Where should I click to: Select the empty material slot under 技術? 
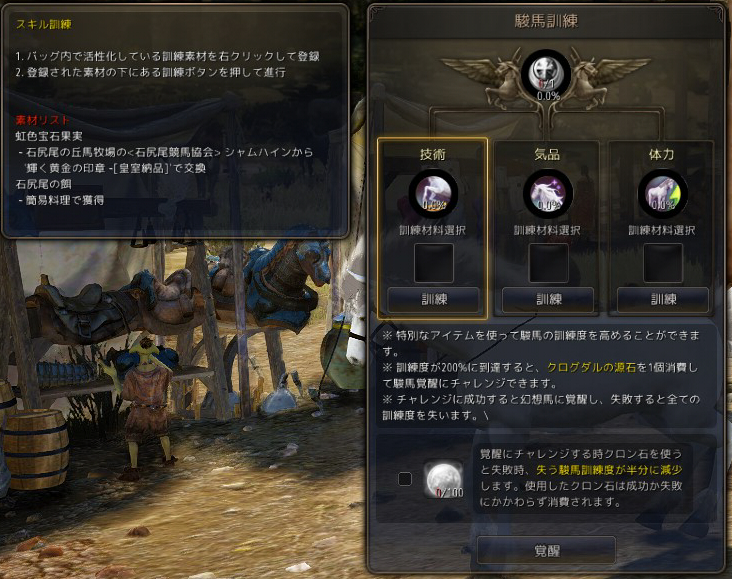pyautogui.click(x=434, y=263)
